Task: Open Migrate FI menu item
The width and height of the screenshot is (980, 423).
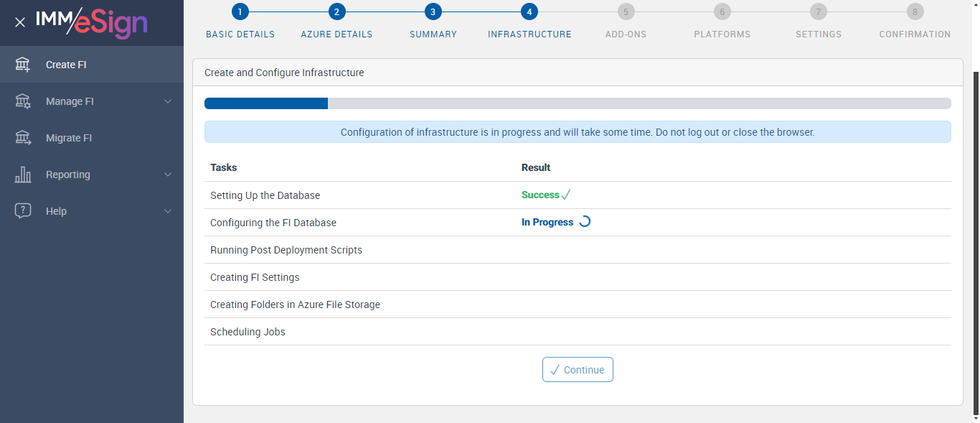Action: coord(69,138)
